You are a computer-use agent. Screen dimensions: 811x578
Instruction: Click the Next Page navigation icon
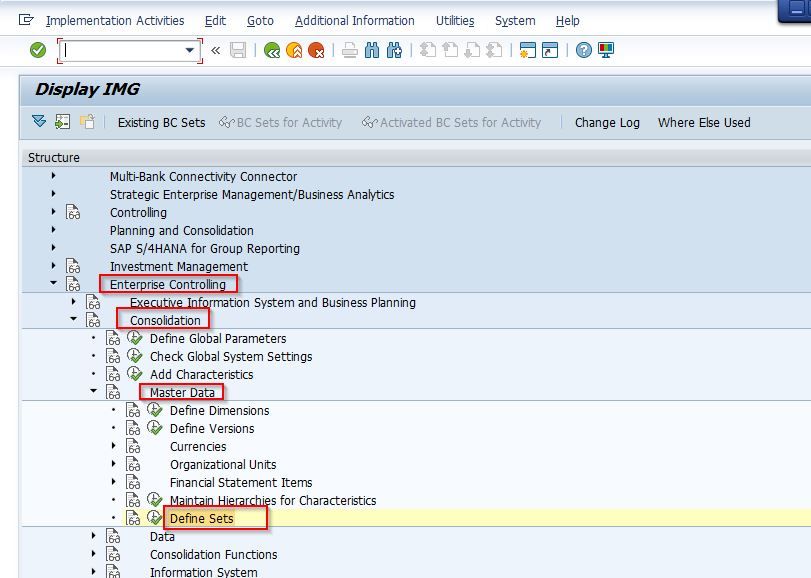(x=472, y=50)
